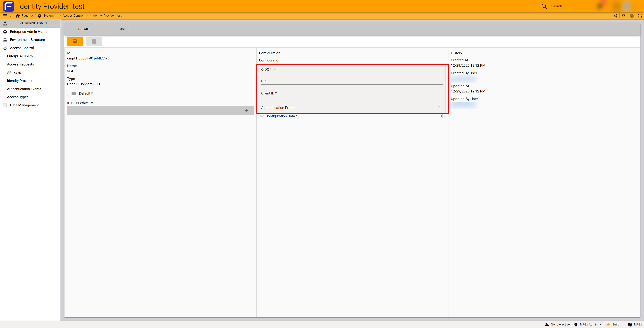Open API Keys in sidebar
The width and height of the screenshot is (644, 328).
click(x=14, y=73)
